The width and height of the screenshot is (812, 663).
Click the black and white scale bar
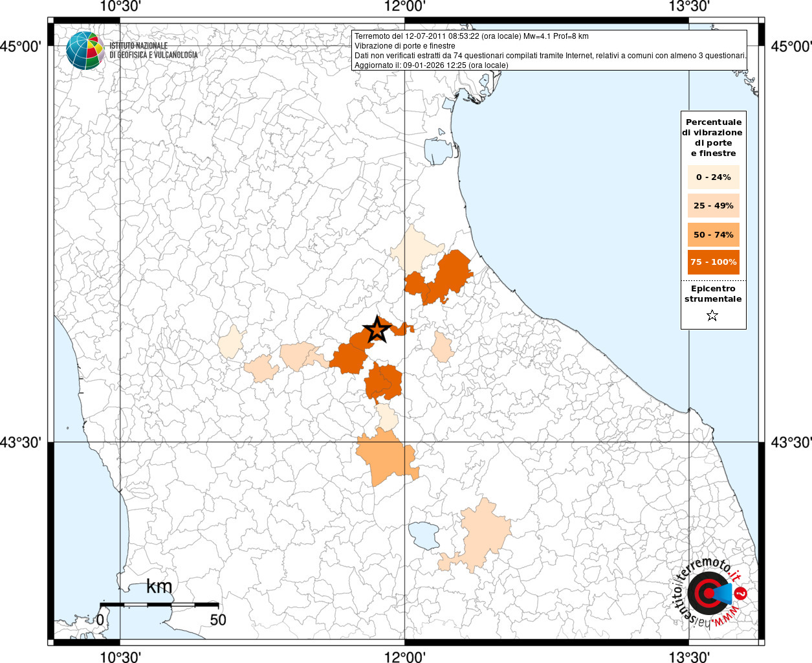tap(159, 605)
